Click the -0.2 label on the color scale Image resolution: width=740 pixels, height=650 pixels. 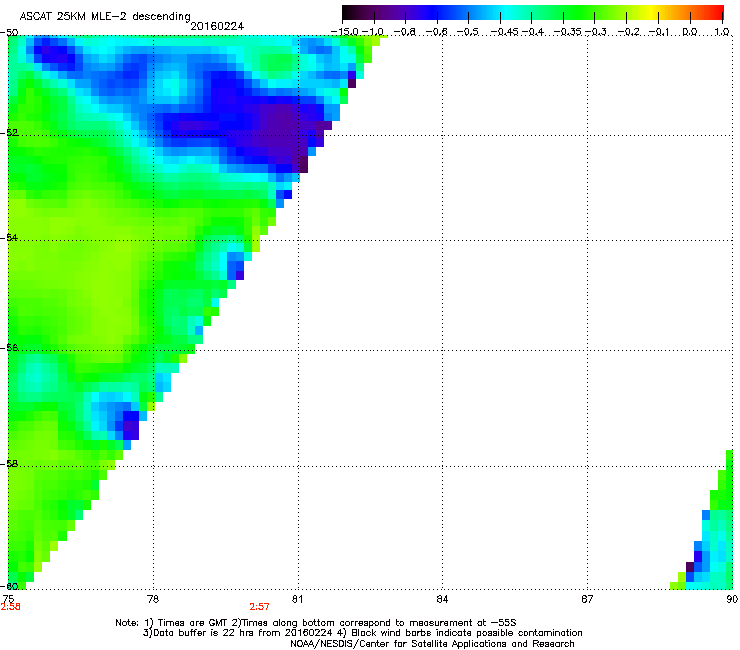(628, 32)
